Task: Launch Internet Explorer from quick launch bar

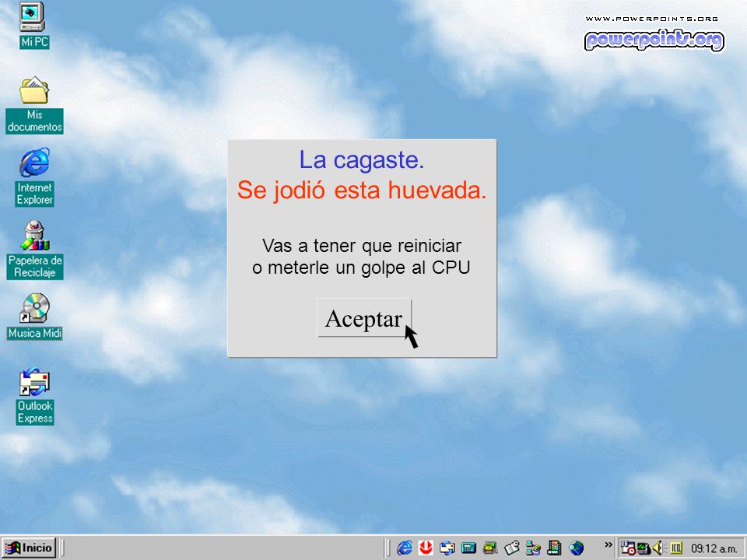Action: (x=405, y=548)
